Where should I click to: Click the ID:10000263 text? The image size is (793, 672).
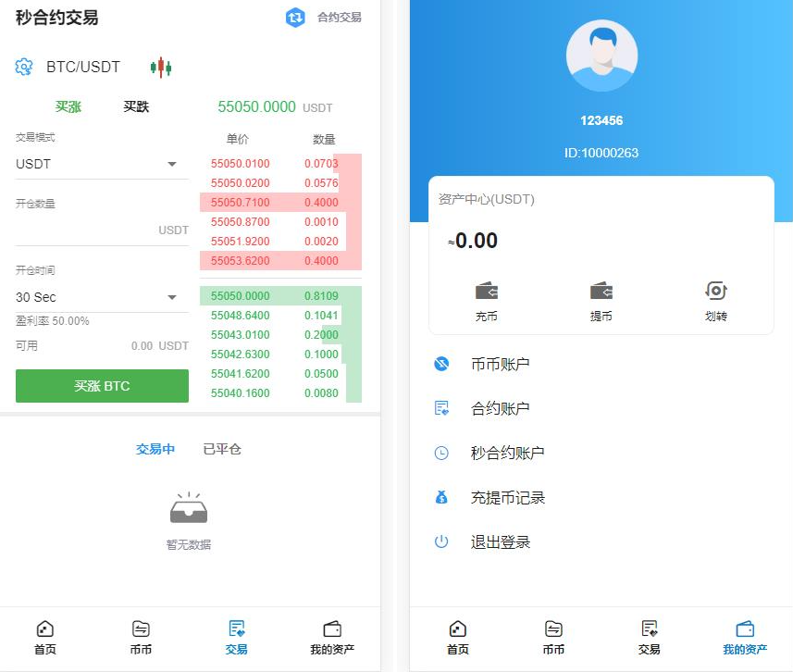click(x=601, y=153)
